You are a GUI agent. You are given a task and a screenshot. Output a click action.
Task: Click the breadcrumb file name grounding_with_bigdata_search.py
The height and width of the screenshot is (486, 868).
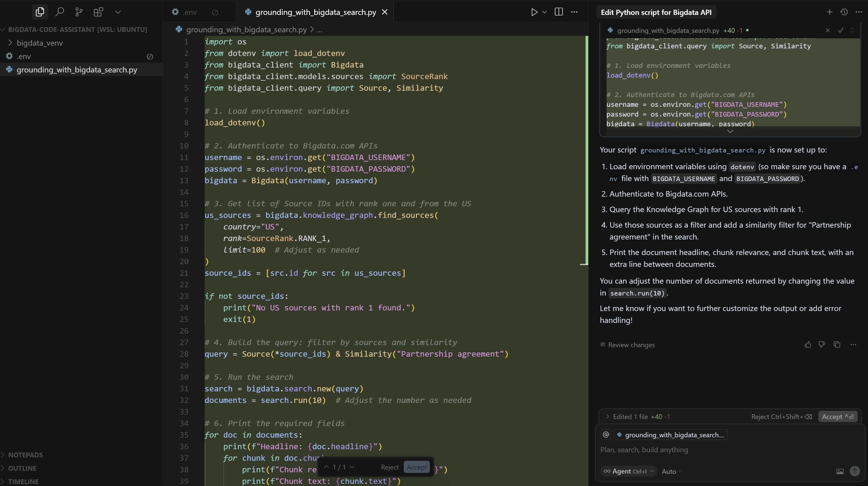pyautogui.click(x=246, y=30)
